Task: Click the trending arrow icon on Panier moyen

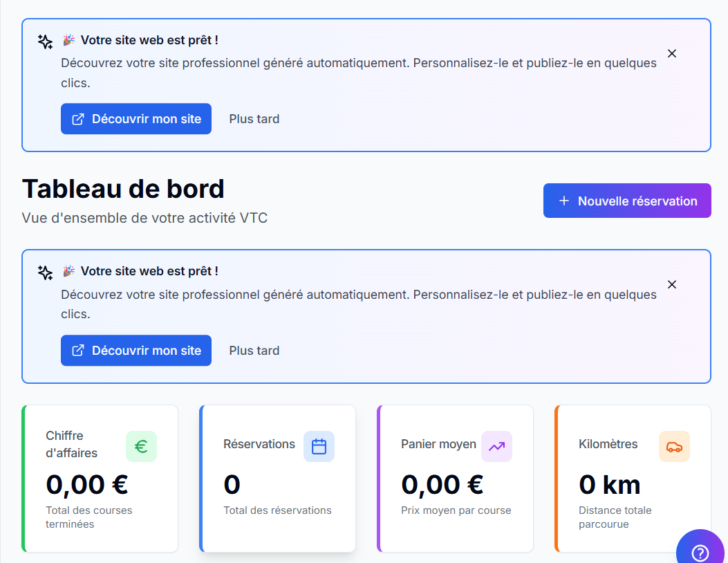Action: [496, 446]
